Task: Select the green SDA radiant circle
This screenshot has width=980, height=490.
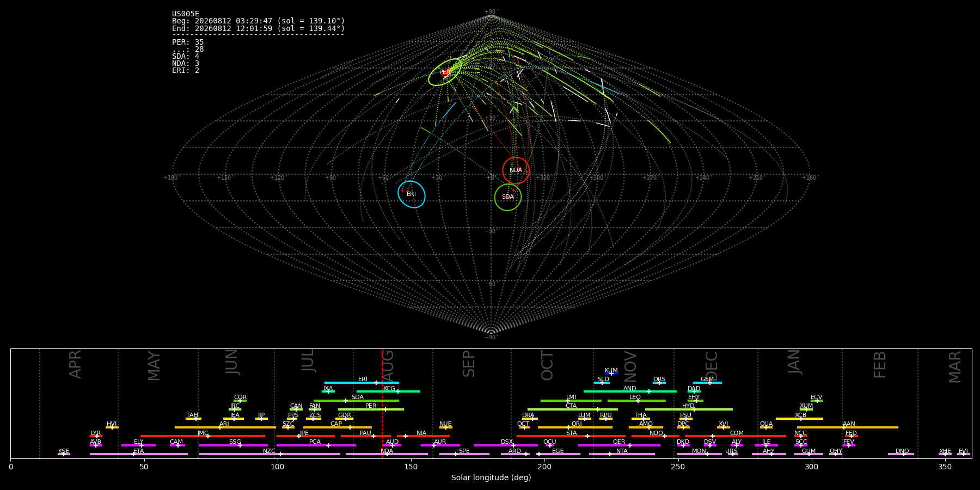Action: click(508, 197)
